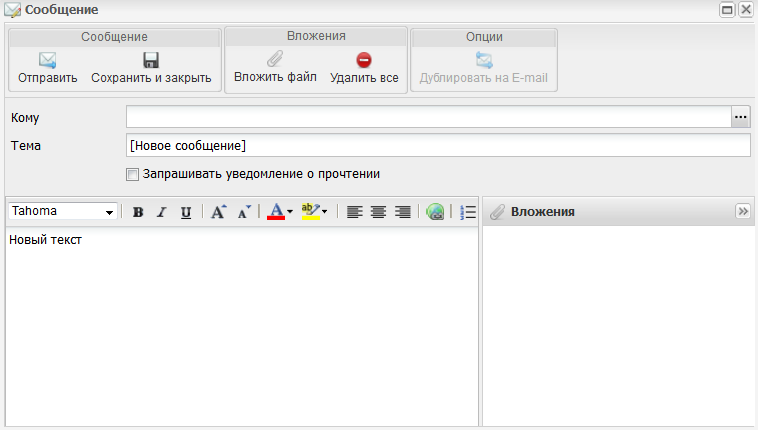Close the Сообщение window
758x430 pixels.
click(746, 10)
